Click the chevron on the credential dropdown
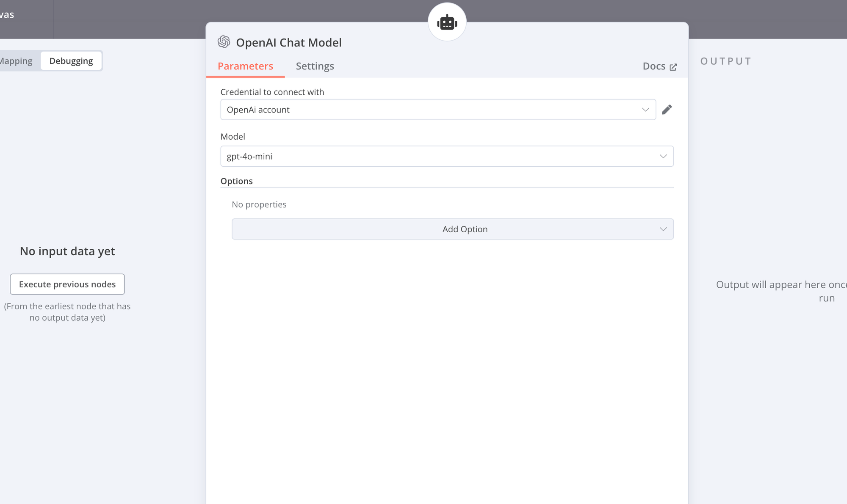This screenshot has height=504, width=847. pyautogui.click(x=645, y=110)
